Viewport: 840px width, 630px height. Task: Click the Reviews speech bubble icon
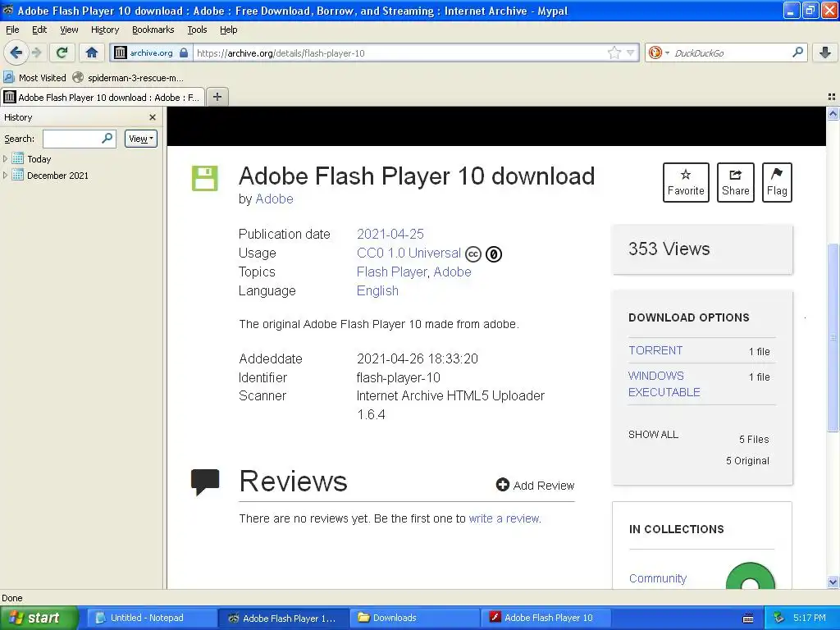click(x=205, y=482)
